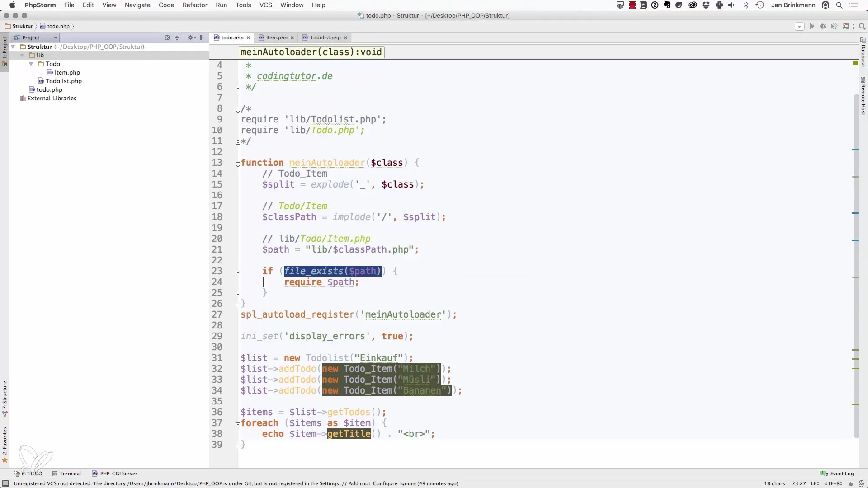Click the PHP debug listener icon
The width and height of the screenshot is (868, 488).
click(846, 27)
